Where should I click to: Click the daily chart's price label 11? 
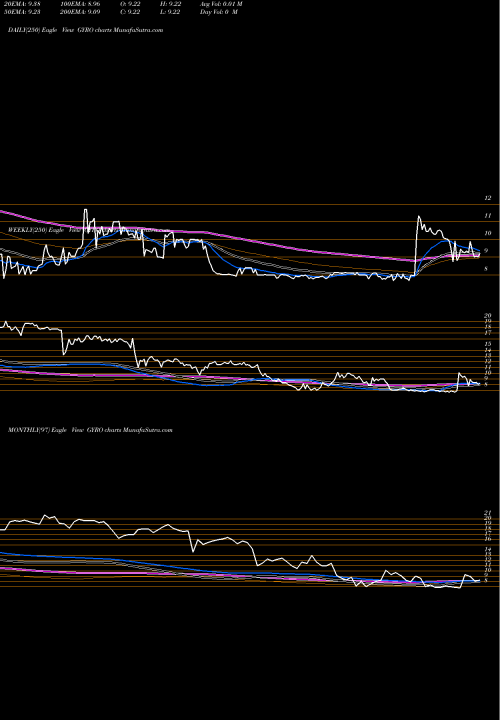[488, 215]
